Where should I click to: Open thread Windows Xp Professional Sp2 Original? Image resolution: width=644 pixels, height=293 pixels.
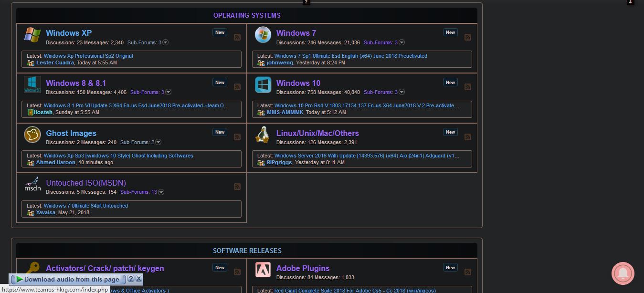coord(88,56)
